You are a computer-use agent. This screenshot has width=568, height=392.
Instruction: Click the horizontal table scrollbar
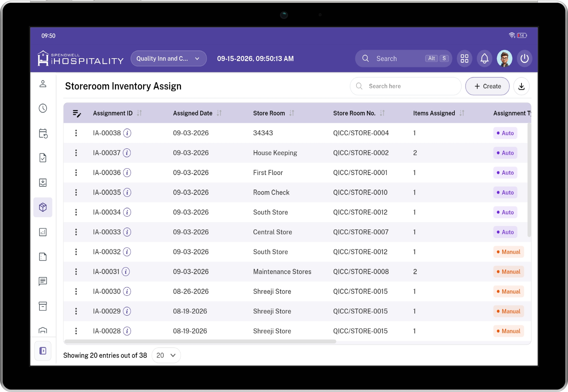coord(200,342)
